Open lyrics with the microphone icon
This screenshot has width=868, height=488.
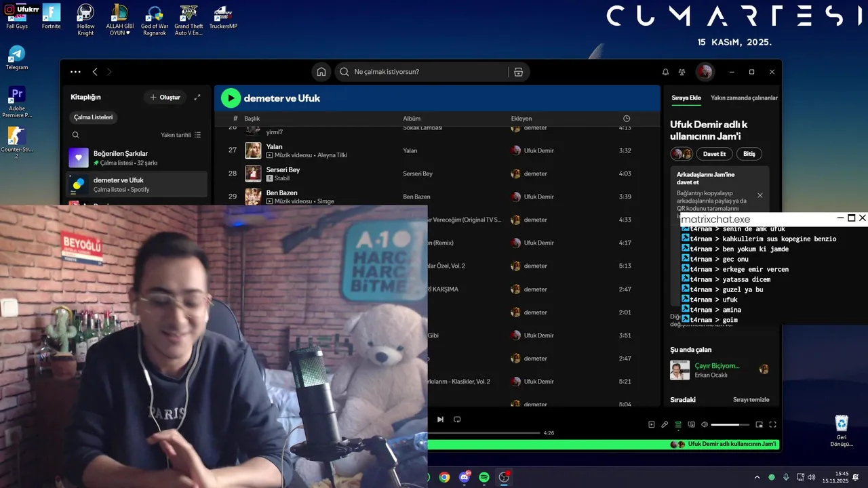click(665, 425)
